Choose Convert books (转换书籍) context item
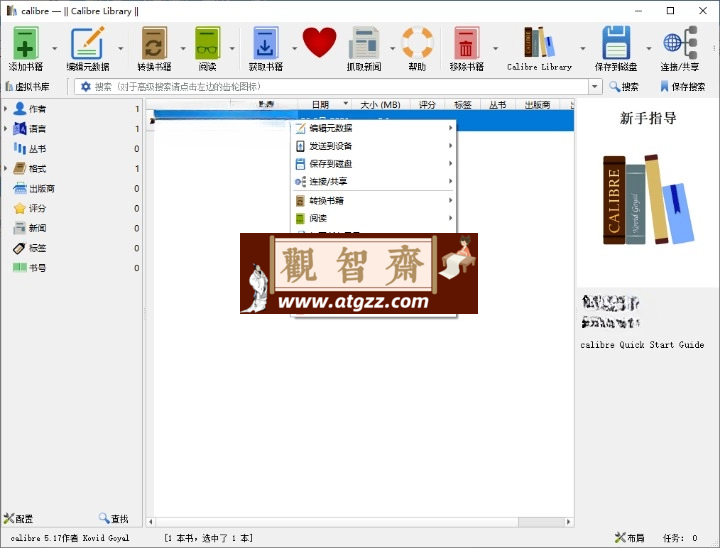This screenshot has width=720, height=548. [374, 200]
